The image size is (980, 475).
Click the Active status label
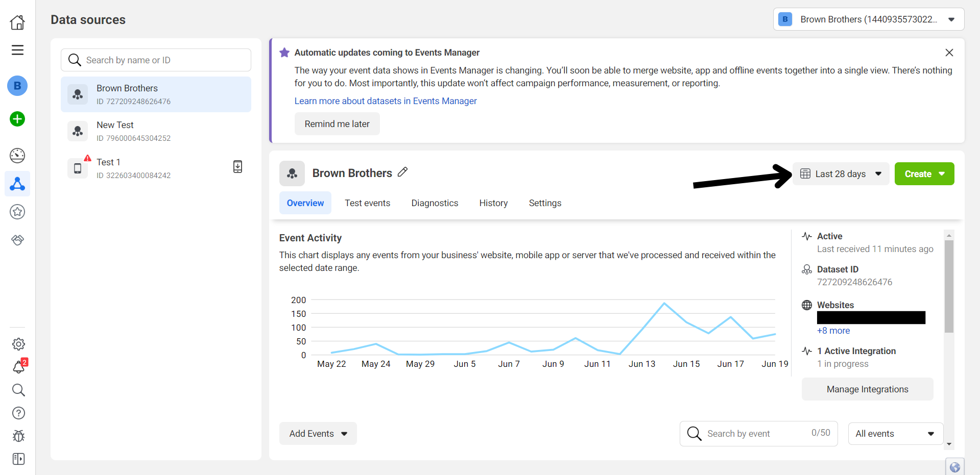tap(830, 236)
